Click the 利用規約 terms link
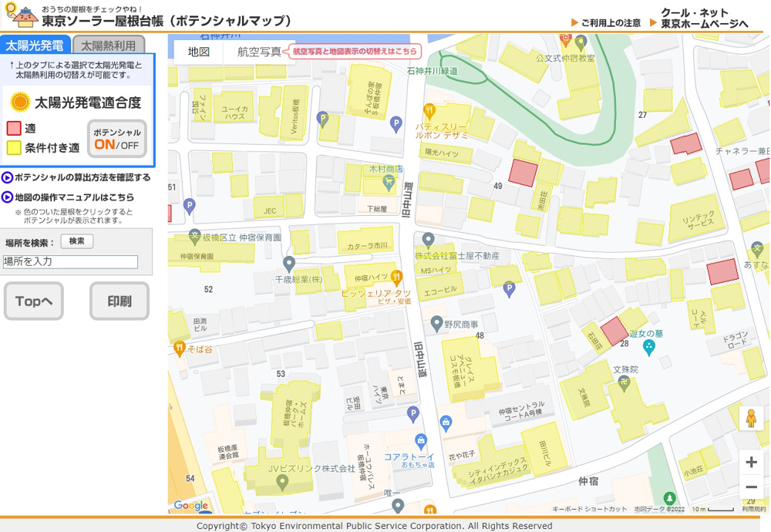Screen dimensions: 771x532 click(754, 510)
